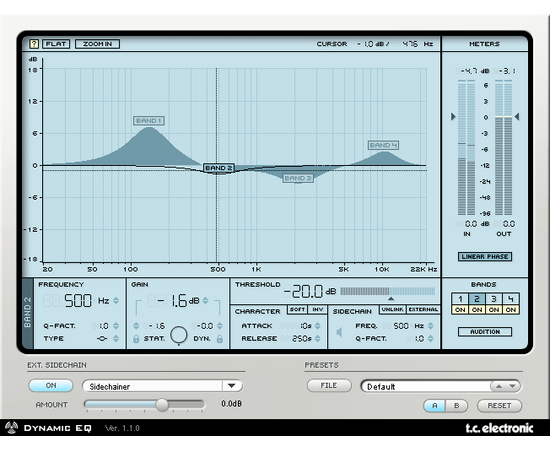Toggle band 2 ON switch
The width and height of the screenshot is (550, 450).
click(x=477, y=310)
